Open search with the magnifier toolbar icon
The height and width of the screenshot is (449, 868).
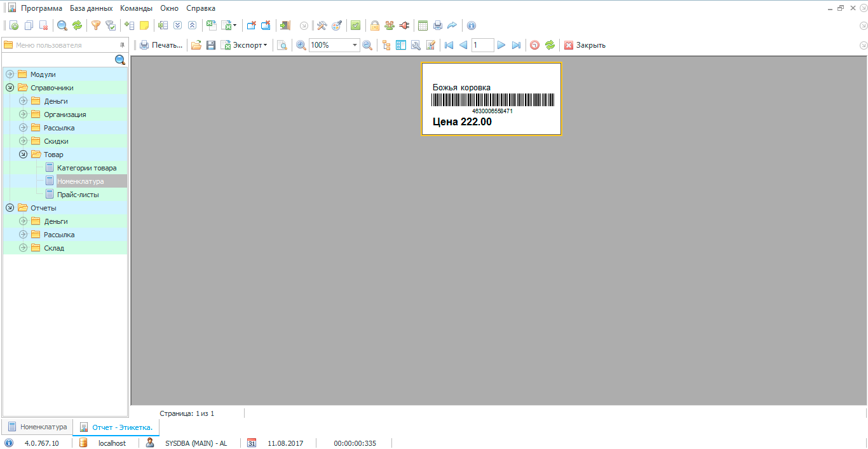tap(62, 25)
